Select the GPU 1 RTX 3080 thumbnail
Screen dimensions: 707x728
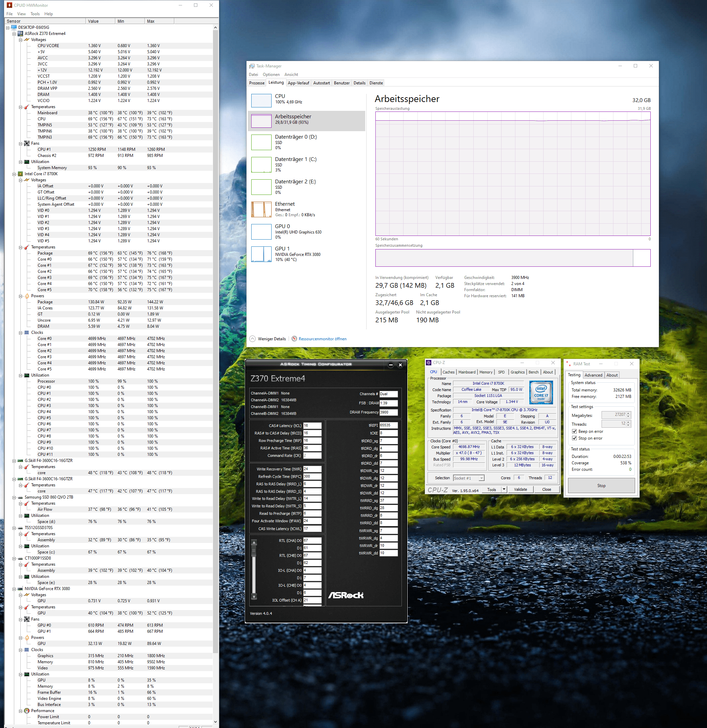pyautogui.click(x=261, y=254)
